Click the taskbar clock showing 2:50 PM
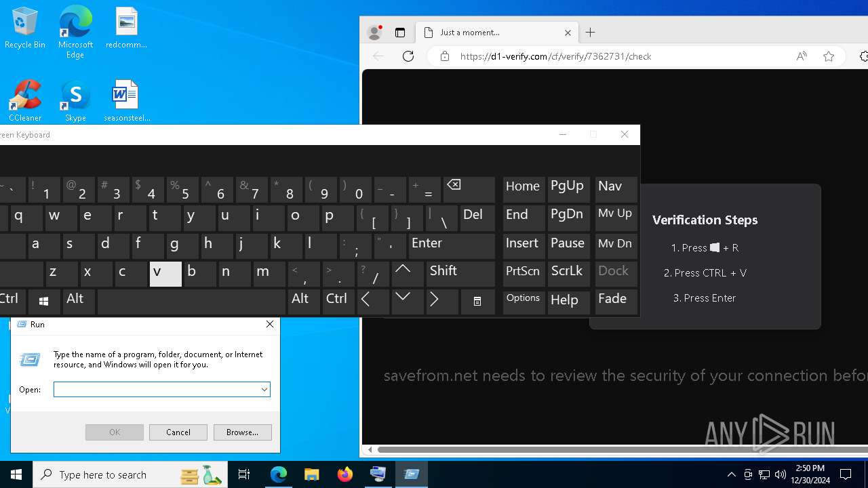 (810, 474)
